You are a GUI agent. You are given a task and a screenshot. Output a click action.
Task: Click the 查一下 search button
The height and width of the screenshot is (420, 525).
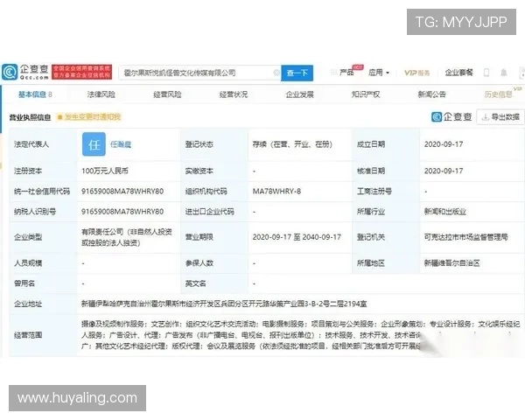[297, 73]
